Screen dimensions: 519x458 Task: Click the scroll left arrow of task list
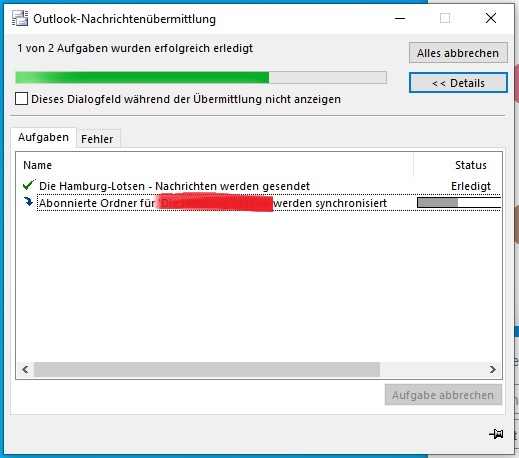click(25, 369)
